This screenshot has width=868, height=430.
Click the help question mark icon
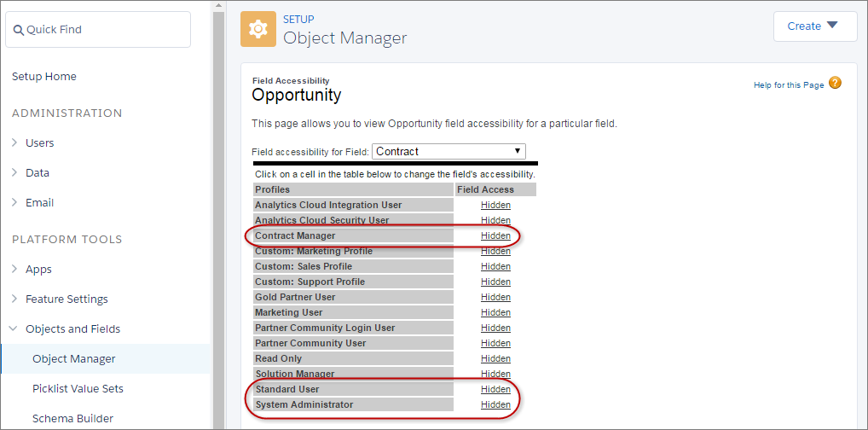pos(836,83)
